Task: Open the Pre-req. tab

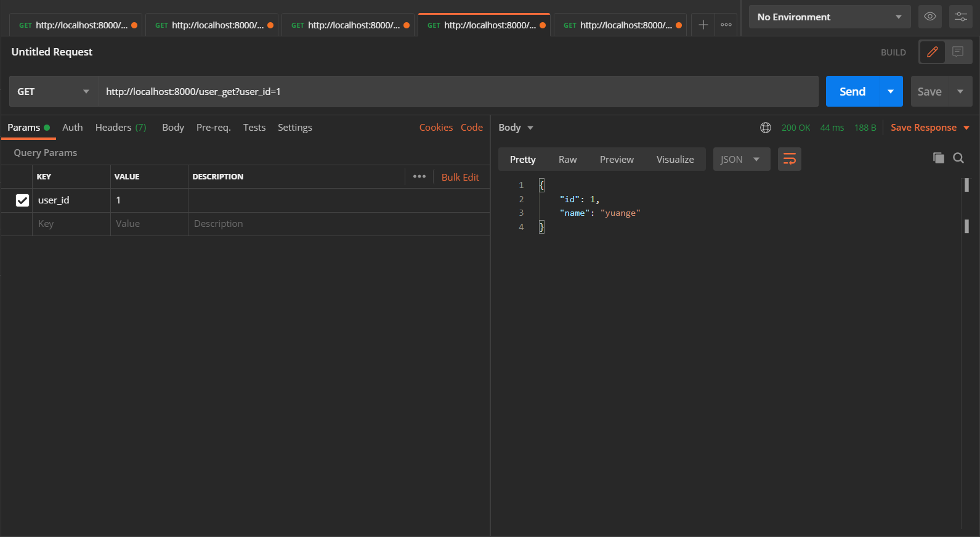Action: 213,128
